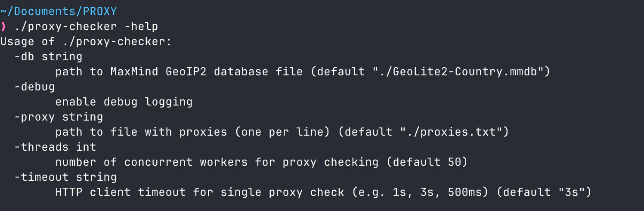This screenshot has height=211, width=644.
Task: Click the -threads int flag
Action: (55, 147)
